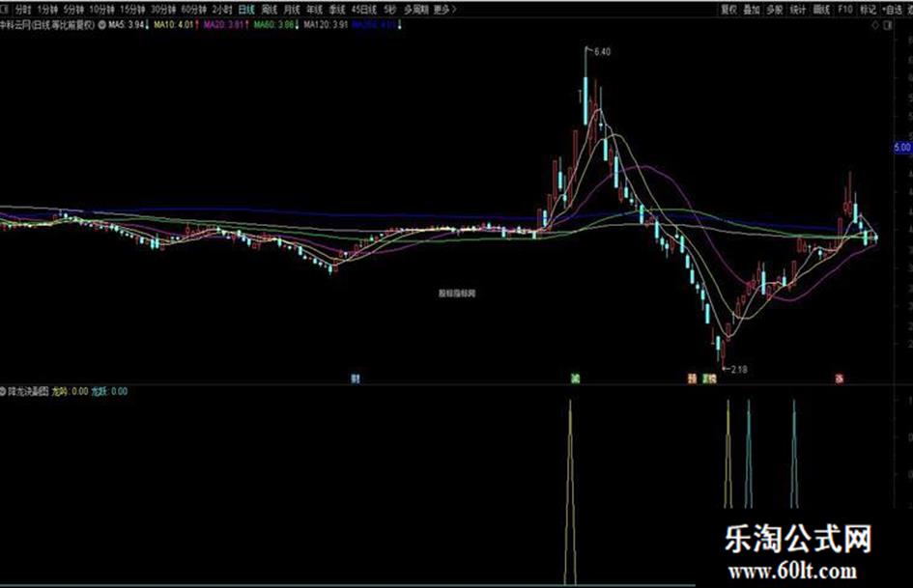
Task: Select the 10分钟 period tab
Action: pyautogui.click(x=101, y=10)
